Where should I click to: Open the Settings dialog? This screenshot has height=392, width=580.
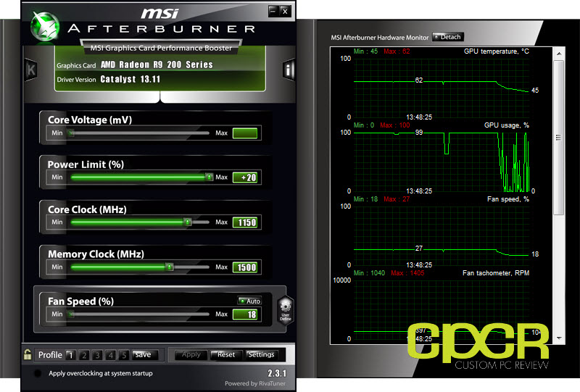pyautogui.click(x=262, y=354)
